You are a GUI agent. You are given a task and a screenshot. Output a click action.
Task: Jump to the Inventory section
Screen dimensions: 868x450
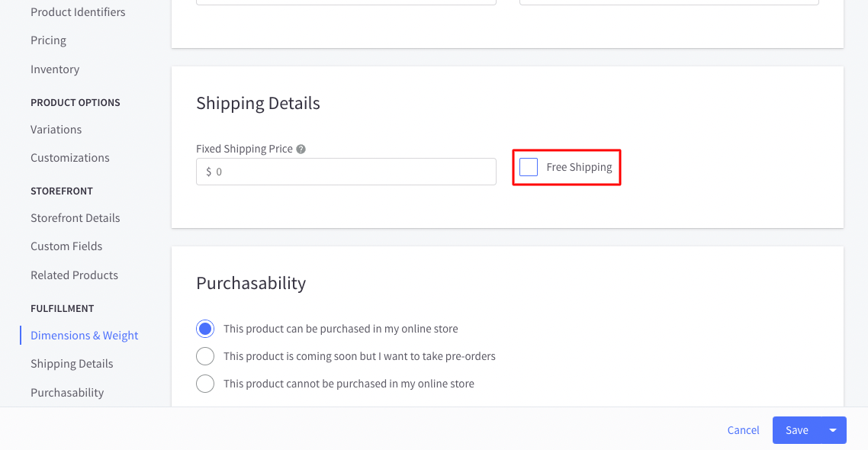(x=55, y=69)
